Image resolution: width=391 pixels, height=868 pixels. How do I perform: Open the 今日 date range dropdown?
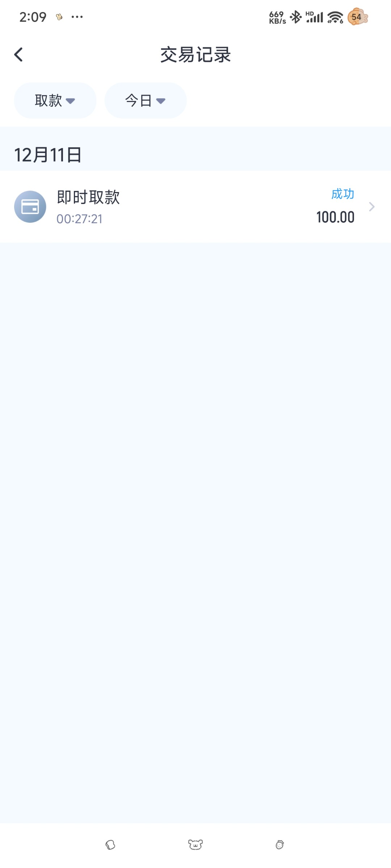point(146,101)
